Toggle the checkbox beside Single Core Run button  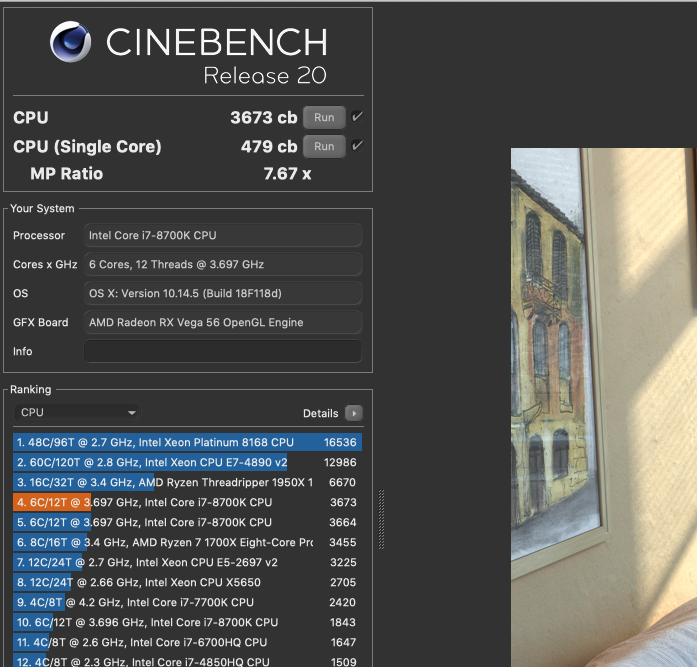[x=357, y=146]
